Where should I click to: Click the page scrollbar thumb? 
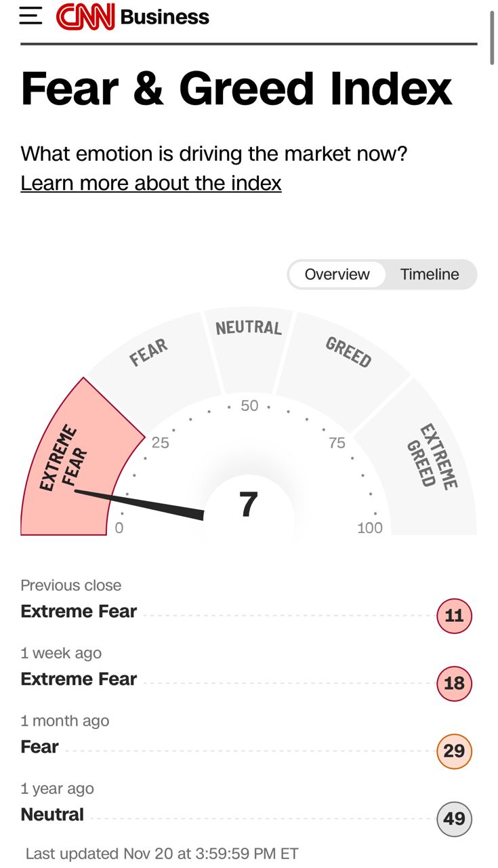point(493,37)
